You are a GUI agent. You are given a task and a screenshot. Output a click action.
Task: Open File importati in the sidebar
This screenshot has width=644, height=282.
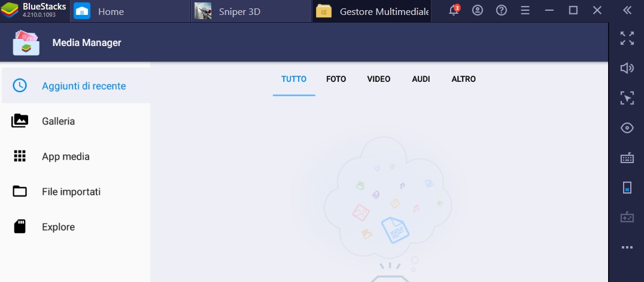coord(71,192)
